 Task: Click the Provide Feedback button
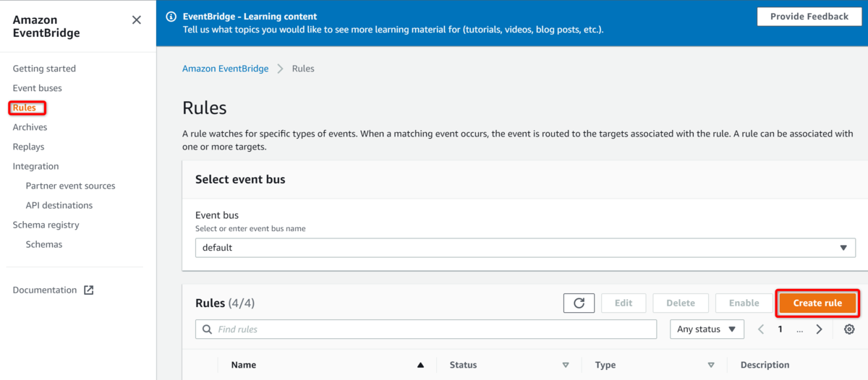(809, 17)
